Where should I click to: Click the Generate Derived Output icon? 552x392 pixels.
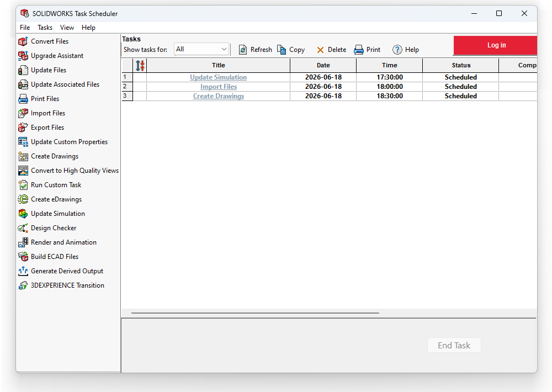pos(23,271)
